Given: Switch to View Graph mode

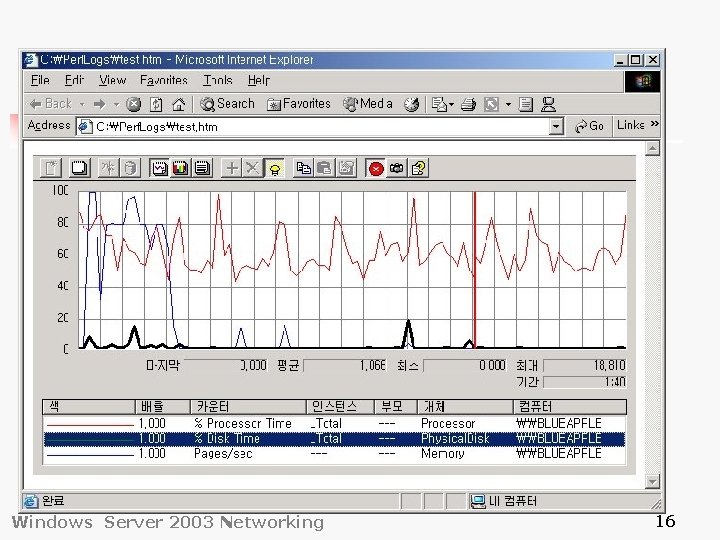Looking at the screenshot, I should (159, 168).
